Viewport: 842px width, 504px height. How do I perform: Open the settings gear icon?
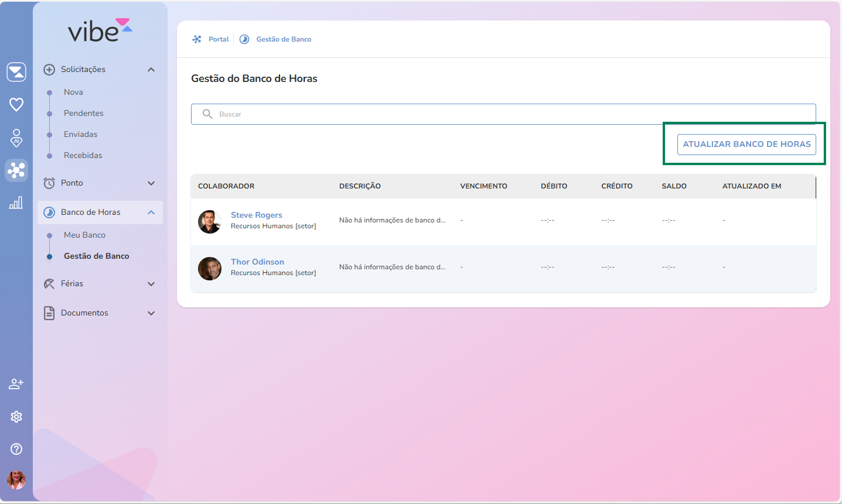pos(16,417)
